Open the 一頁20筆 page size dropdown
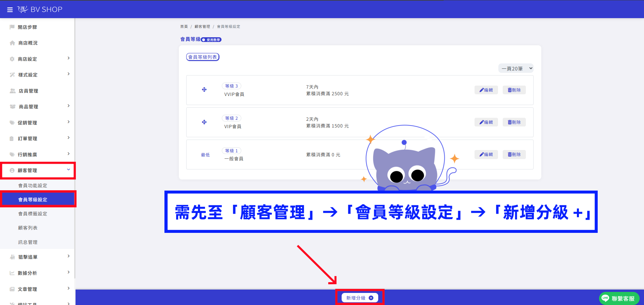The width and height of the screenshot is (644, 305). (516, 68)
